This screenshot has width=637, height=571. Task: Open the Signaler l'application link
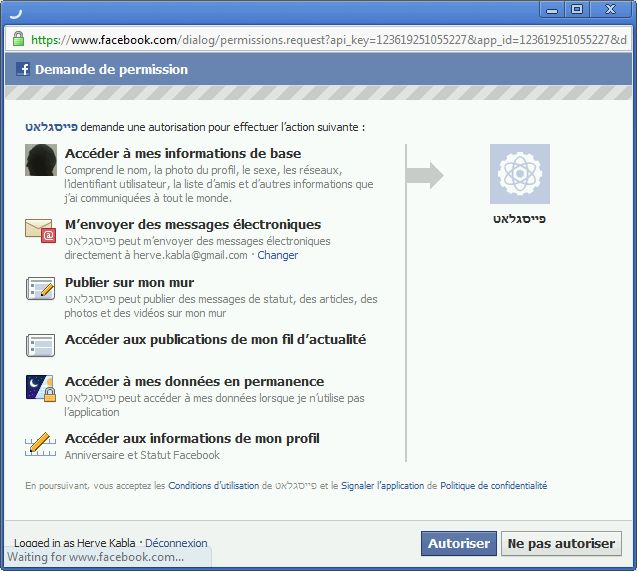pyautogui.click(x=382, y=486)
